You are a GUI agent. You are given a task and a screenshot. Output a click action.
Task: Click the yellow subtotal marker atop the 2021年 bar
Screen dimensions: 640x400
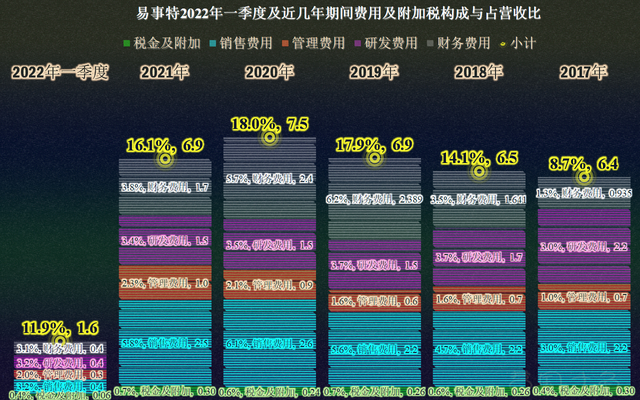tap(165, 159)
